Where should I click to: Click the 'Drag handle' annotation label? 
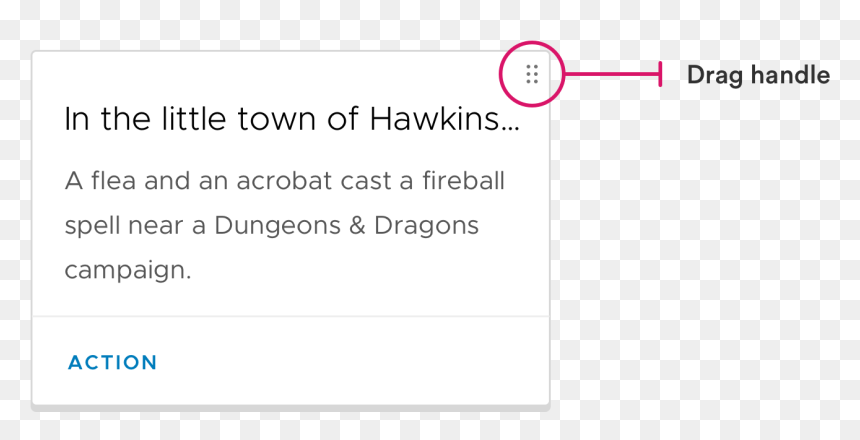[x=759, y=75]
